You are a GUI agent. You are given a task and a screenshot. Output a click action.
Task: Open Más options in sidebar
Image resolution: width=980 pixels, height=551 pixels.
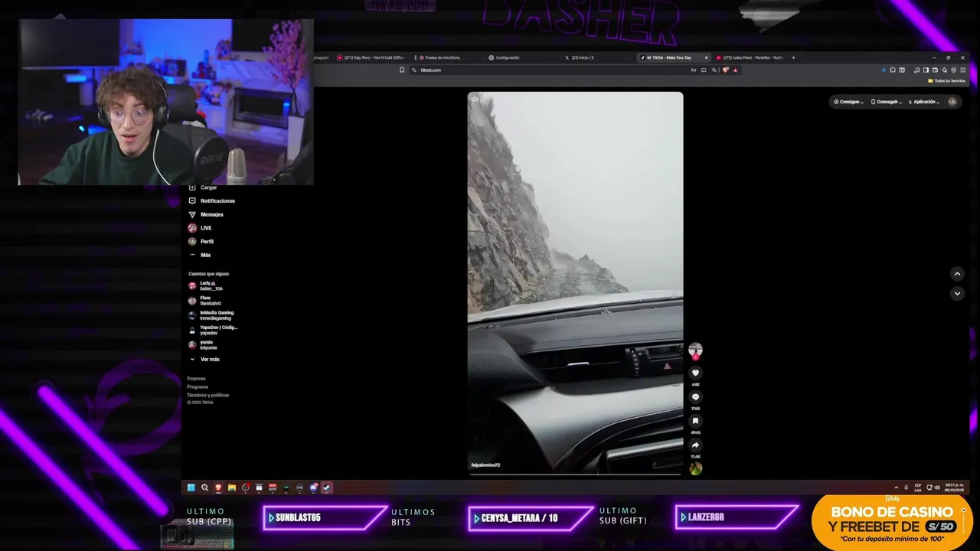tap(200, 255)
